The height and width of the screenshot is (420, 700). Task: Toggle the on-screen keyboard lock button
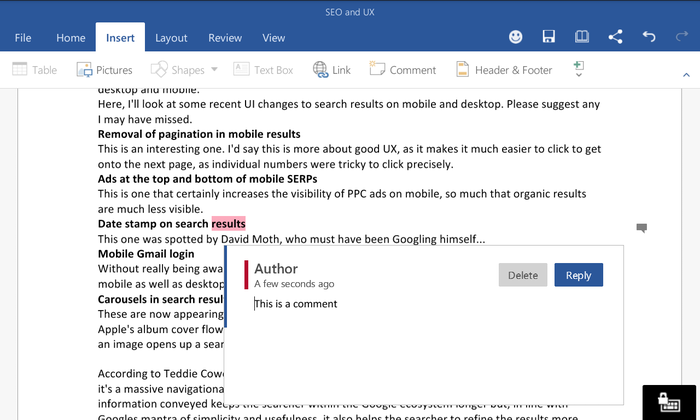tap(668, 401)
